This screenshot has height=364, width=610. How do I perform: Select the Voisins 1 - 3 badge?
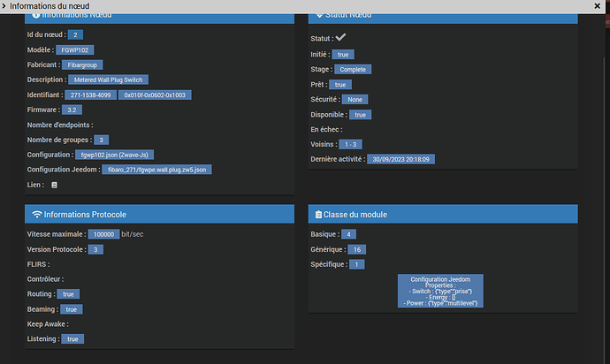pyautogui.click(x=350, y=144)
